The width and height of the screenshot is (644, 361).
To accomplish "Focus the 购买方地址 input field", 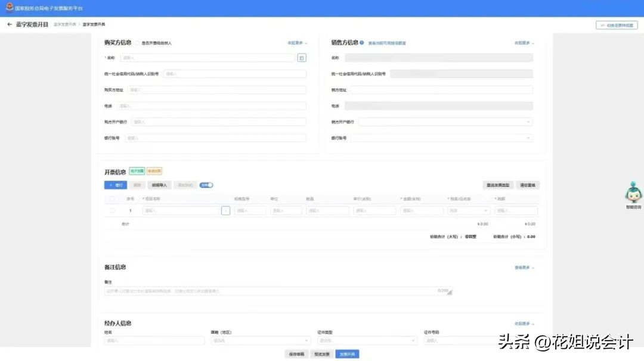I will (x=216, y=90).
